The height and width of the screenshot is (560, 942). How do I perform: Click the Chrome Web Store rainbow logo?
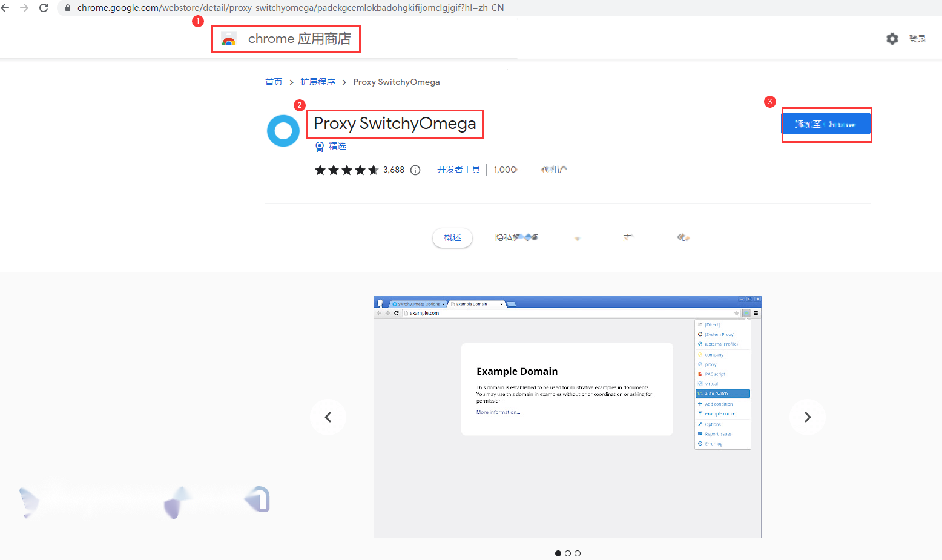tap(228, 39)
